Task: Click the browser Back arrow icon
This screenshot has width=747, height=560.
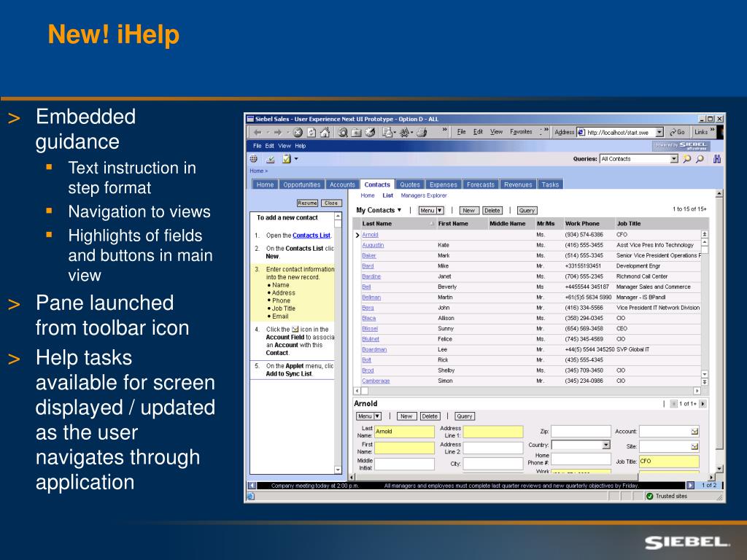Action: coord(258,133)
